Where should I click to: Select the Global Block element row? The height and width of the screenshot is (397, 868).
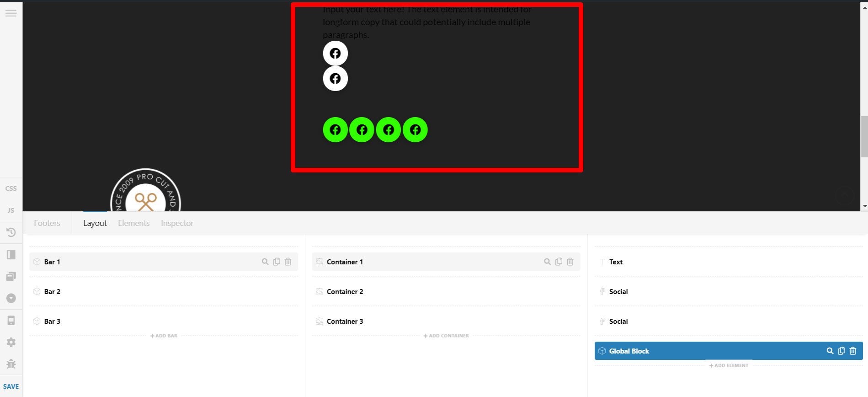click(x=729, y=351)
